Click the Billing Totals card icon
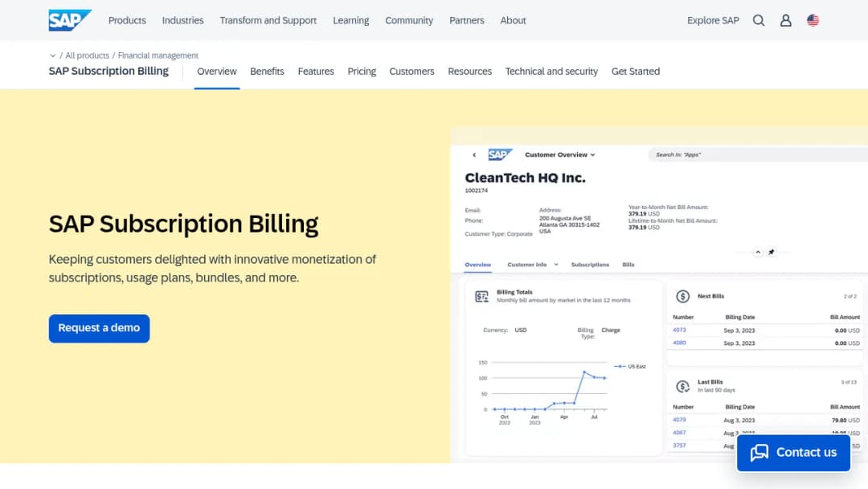This screenshot has height=489, width=868. pos(482,297)
